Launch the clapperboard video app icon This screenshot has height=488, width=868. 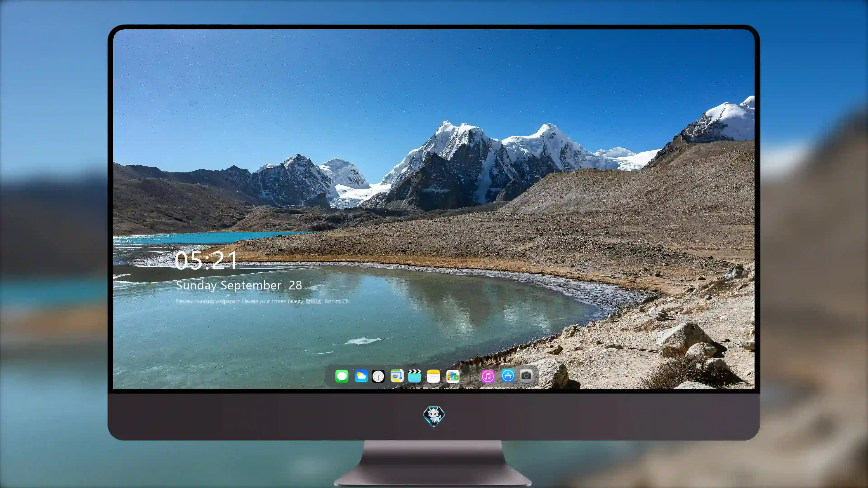(415, 376)
